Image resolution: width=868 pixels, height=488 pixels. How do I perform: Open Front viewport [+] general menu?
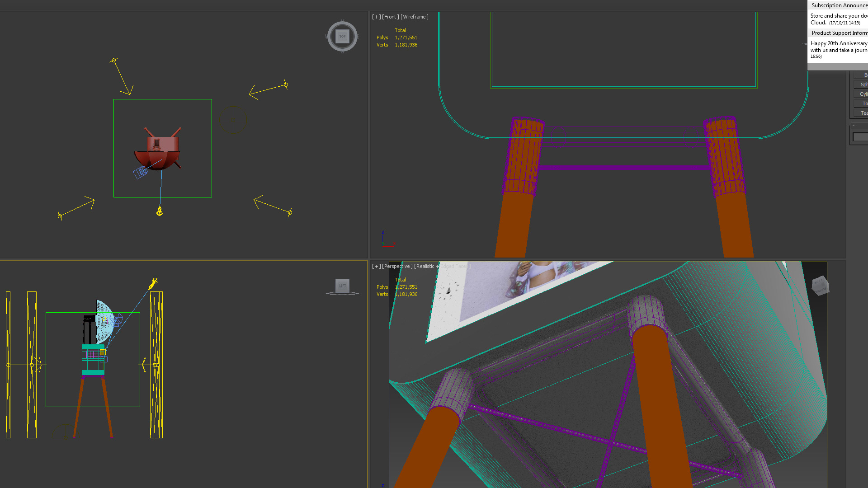pyautogui.click(x=376, y=17)
